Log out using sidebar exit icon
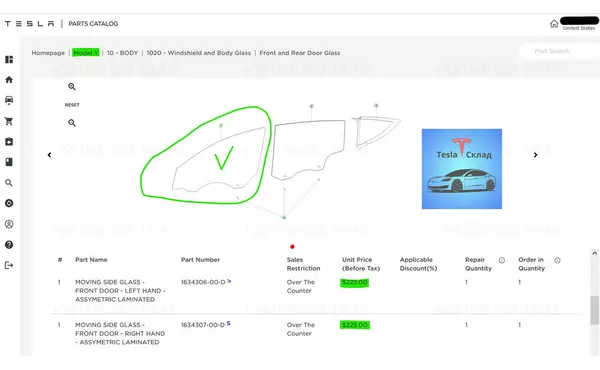 pyautogui.click(x=9, y=265)
